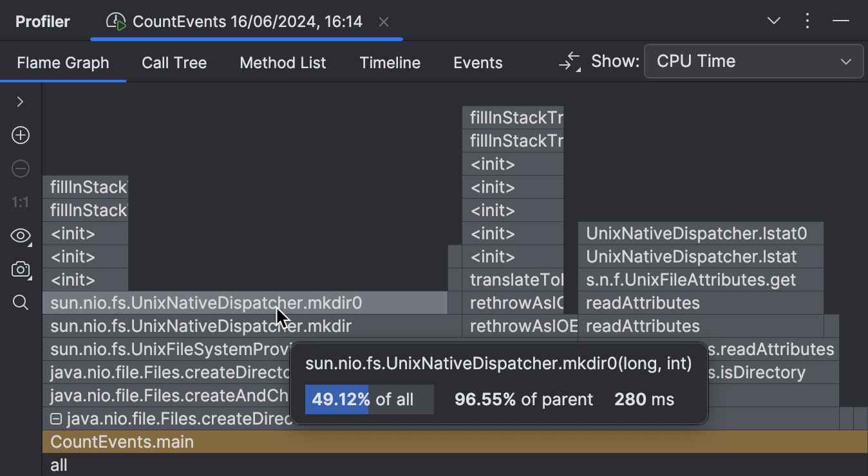The image size is (868, 476).
Task: Select the sun.nio.fs.UnixNativeDispatcher.mkdir frame
Action: pyautogui.click(x=252, y=326)
